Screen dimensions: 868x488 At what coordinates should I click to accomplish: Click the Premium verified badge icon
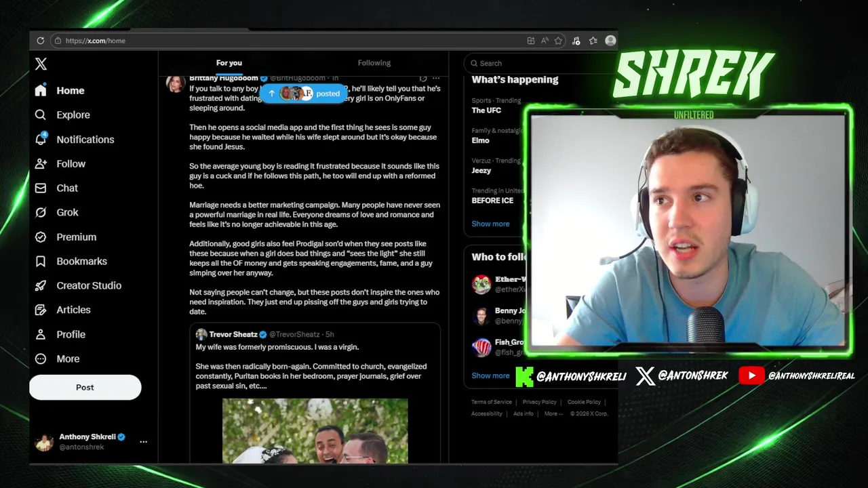[x=41, y=237]
